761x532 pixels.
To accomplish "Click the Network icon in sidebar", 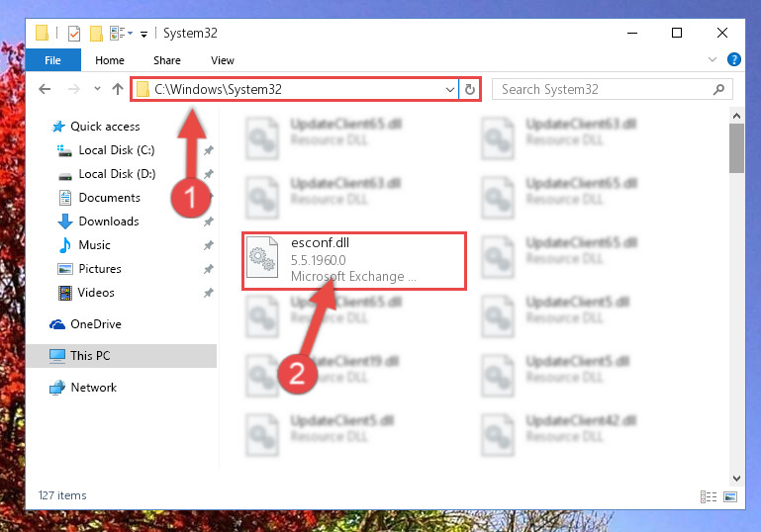I will point(57,388).
